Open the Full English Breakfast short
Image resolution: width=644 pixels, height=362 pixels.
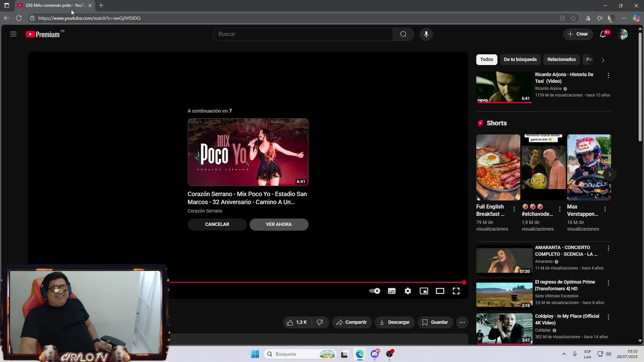point(498,167)
